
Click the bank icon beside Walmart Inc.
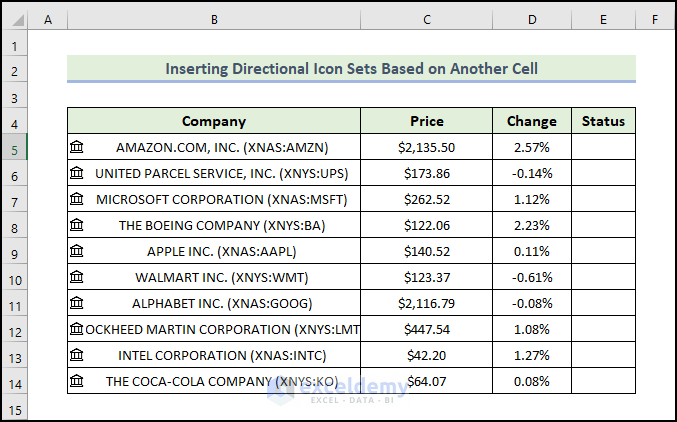point(77,277)
